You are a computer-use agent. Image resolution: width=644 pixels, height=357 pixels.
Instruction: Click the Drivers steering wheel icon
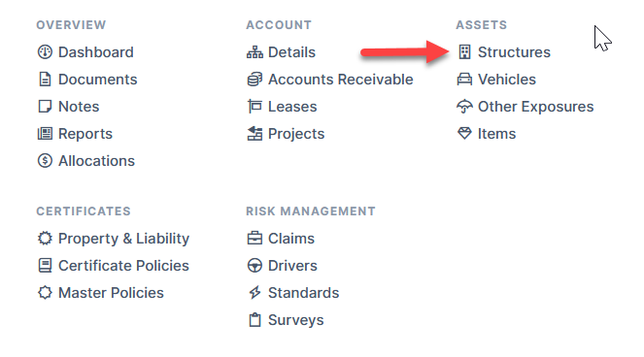click(254, 266)
